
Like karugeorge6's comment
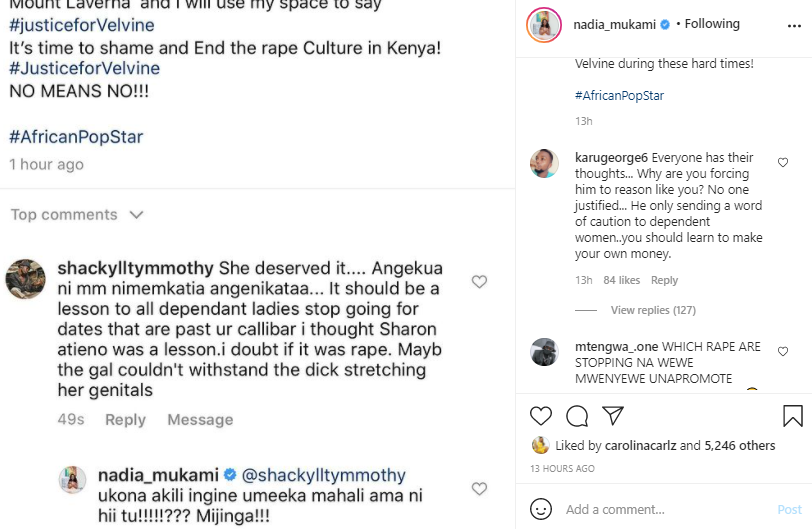[x=783, y=162]
